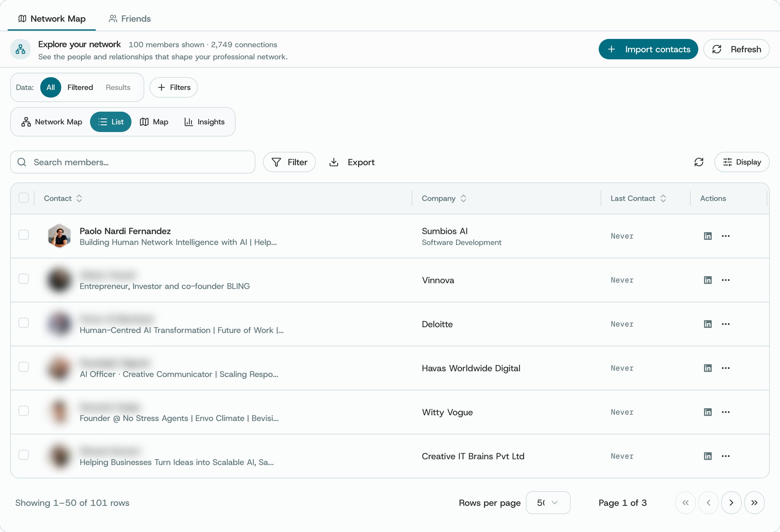Viewport: 780px width, 532px height.
Task: Go to the next page arrow
Action: pyautogui.click(x=731, y=502)
